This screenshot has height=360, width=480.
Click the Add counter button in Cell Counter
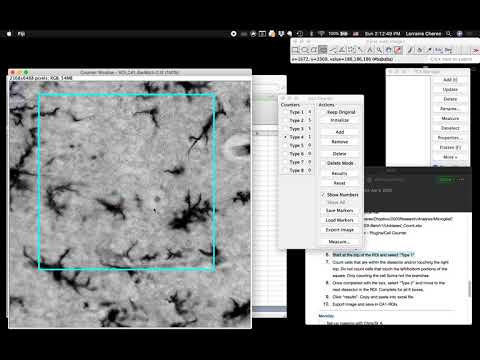(340, 132)
